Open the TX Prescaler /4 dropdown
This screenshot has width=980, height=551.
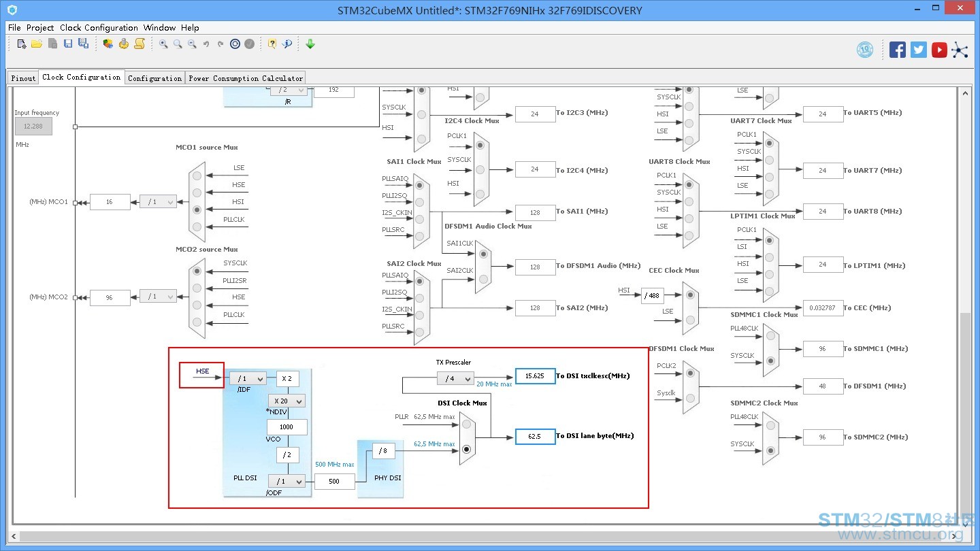[455, 379]
